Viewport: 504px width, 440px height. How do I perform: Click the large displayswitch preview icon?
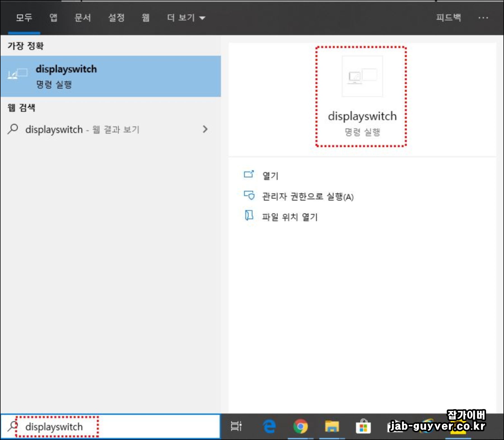click(362, 76)
